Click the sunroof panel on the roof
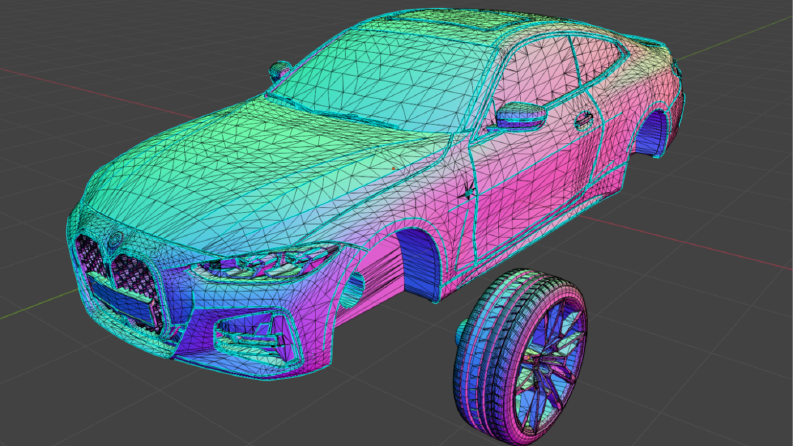Viewport: 793px width, 446px height. point(457,21)
